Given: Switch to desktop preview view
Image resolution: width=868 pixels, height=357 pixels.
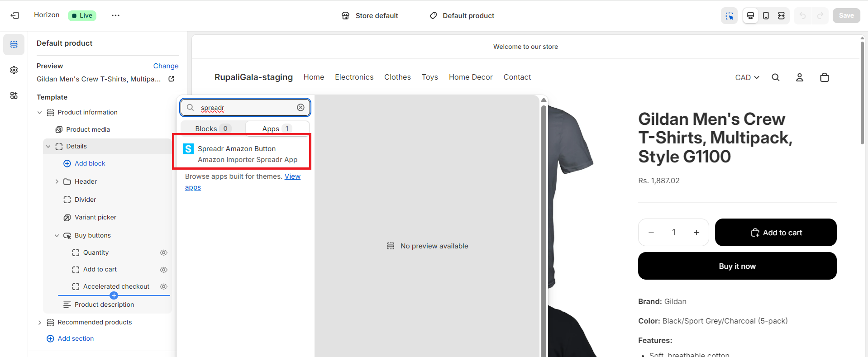Looking at the screenshot, I should pyautogui.click(x=750, y=16).
